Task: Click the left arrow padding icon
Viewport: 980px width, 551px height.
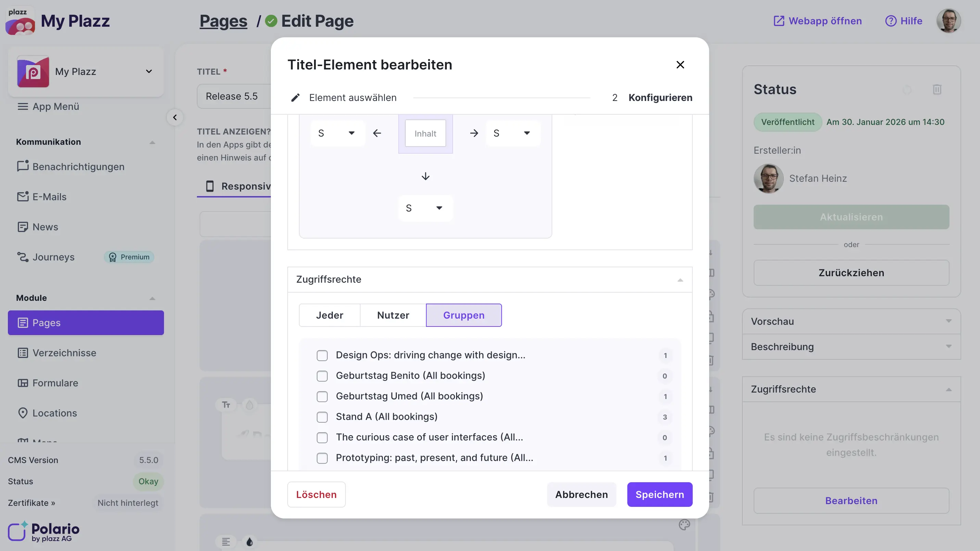Action: point(377,133)
